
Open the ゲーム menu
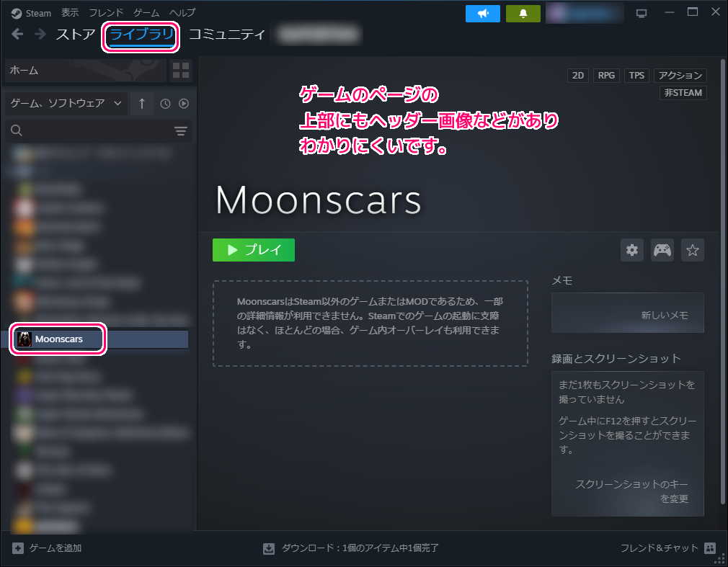[146, 13]
